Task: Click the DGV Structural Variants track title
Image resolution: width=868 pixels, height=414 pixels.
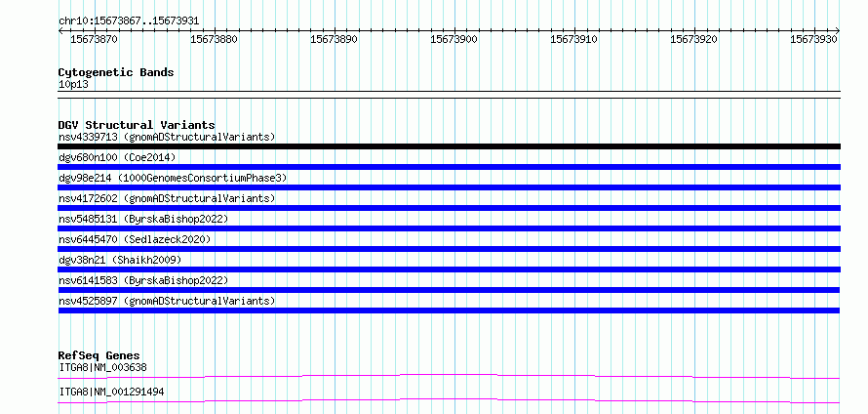Action: tap(137, 125)
